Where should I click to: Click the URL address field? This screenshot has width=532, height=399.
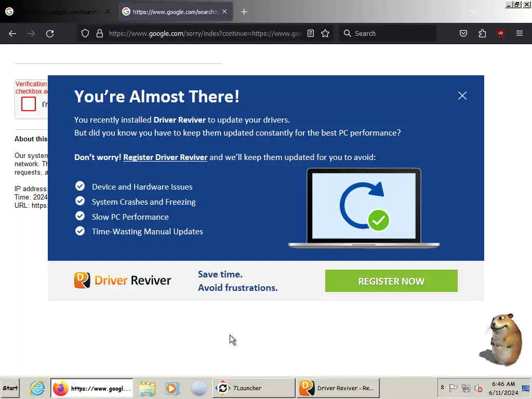(205, 33)
